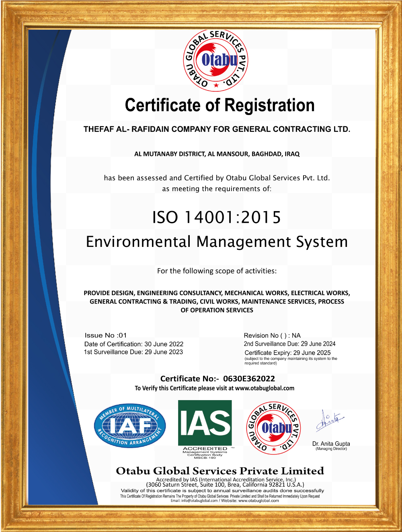
Task: Select scope line starting 'PROVIDE DESIGN, ENGINEERING CONSULTANCY'
Action: click(x=217, y=293)
